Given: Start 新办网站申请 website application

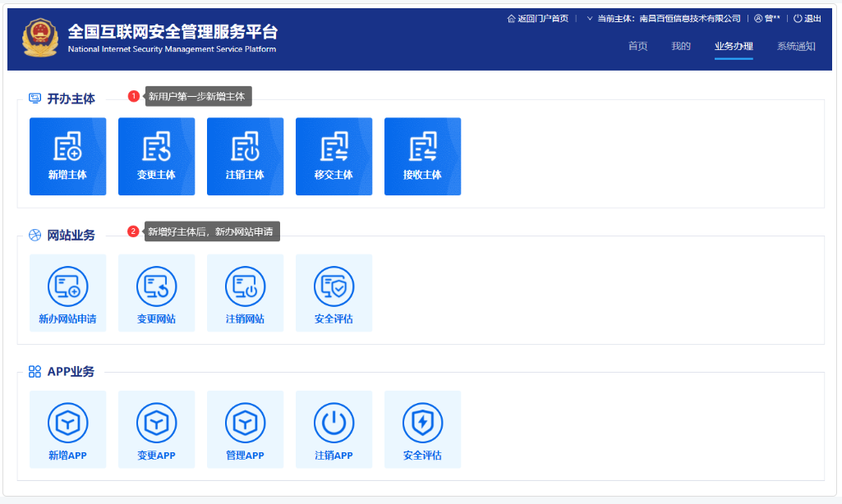Looking at the screenshot, I should pyautogui.click(x=67, y=293).
